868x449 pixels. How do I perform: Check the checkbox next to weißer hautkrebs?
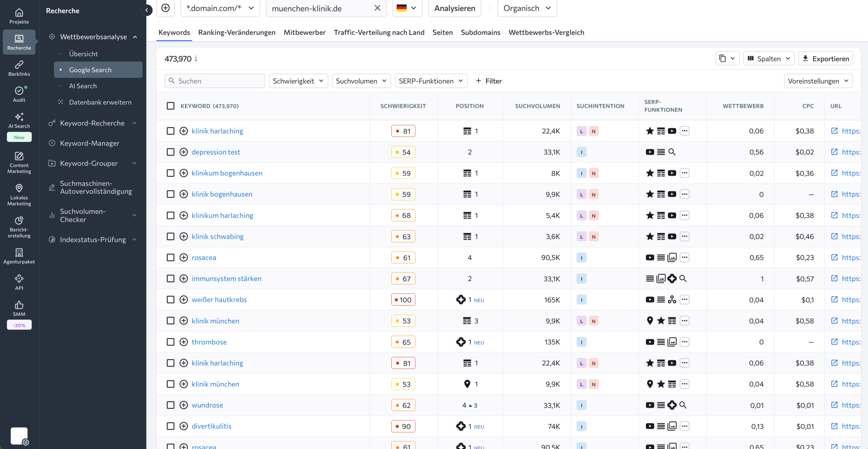(171, 299)
